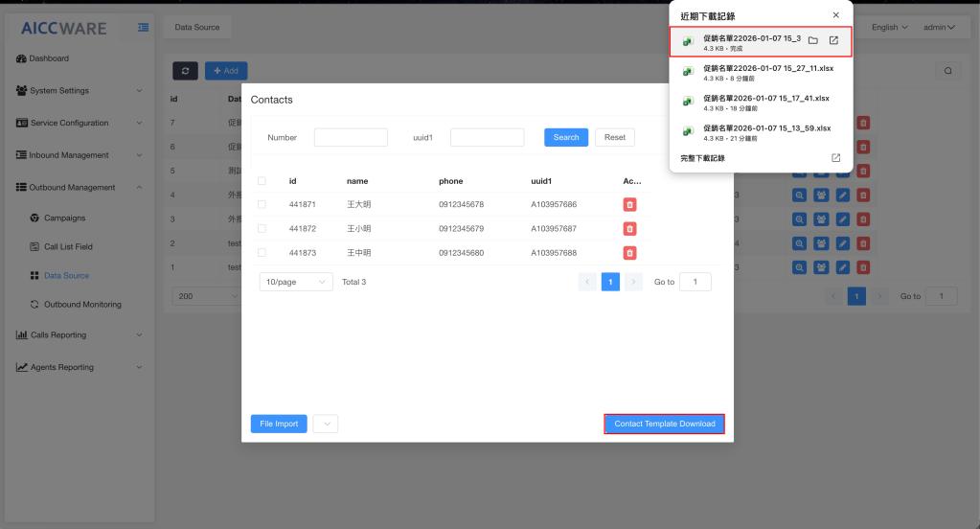Click Contact Template Download button
980x529 pixels.
[x=665, y=424]
